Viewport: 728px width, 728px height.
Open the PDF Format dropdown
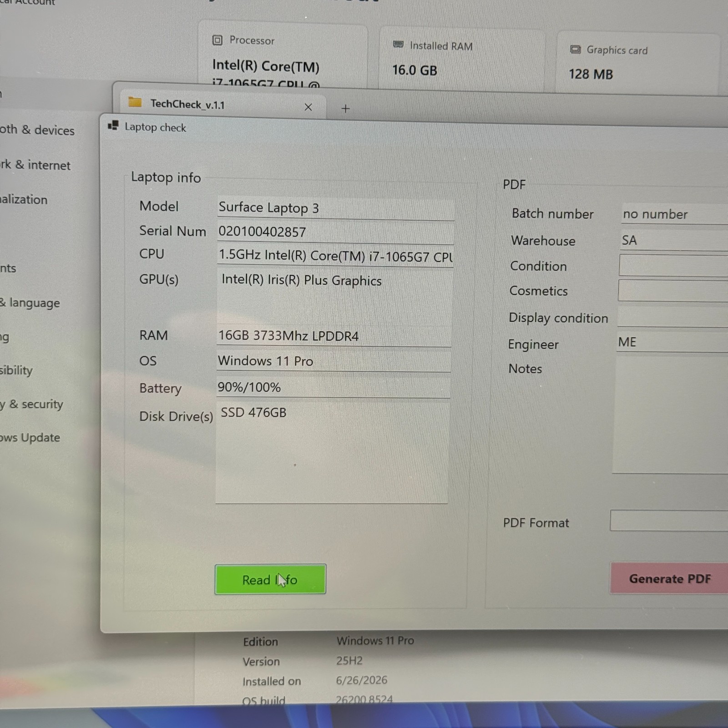(669, 521)
